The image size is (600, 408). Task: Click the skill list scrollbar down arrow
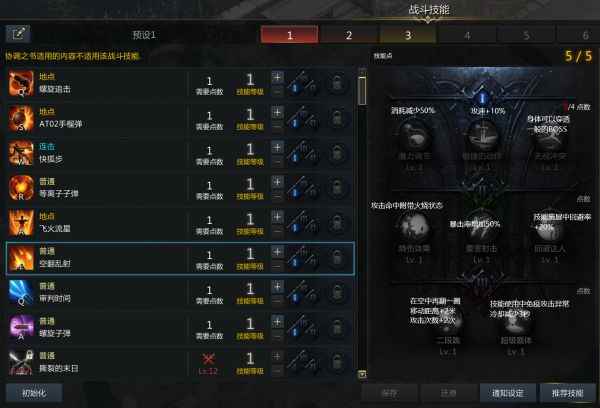coord(362,374)
